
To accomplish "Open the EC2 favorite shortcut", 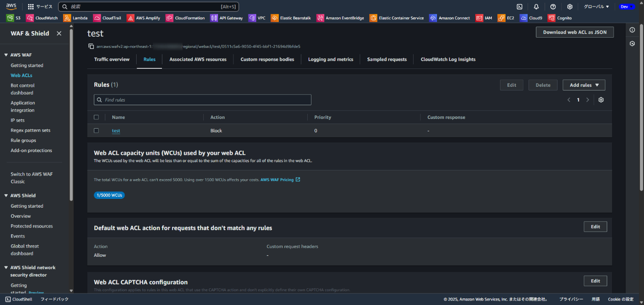I will [x=506, y=18].
